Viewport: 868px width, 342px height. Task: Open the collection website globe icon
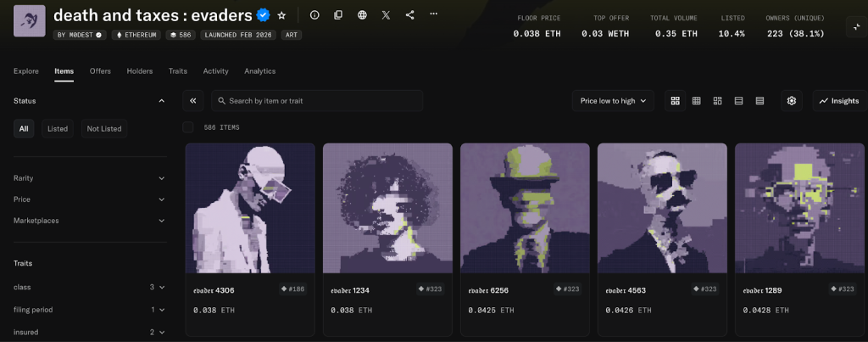pyautogui.click(x=362, y=15)
